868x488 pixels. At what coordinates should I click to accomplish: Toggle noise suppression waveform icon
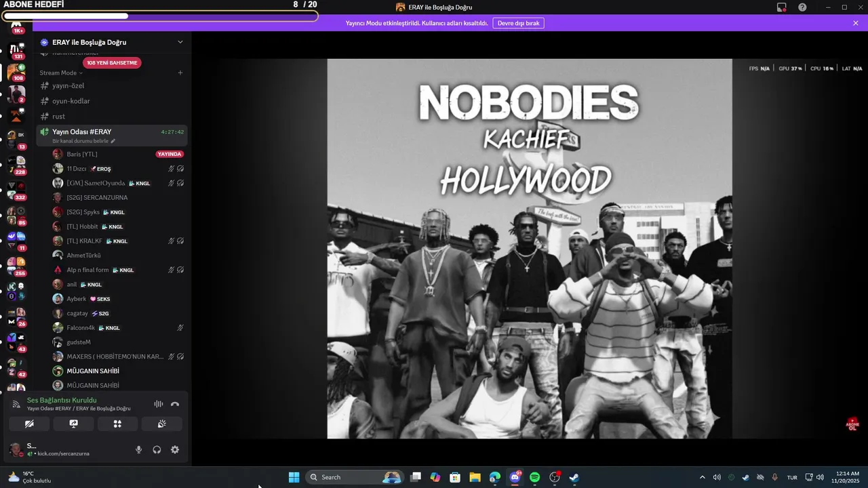pyautogui.click(x=158, y=404)
